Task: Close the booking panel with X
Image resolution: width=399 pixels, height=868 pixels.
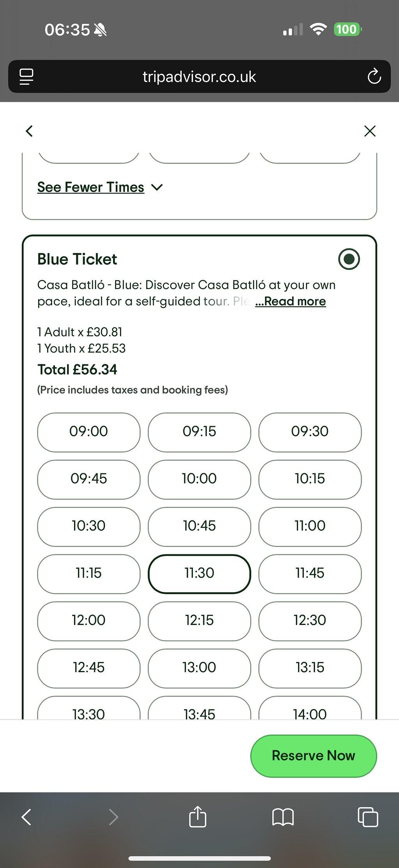Action: [x=370, y=131]
